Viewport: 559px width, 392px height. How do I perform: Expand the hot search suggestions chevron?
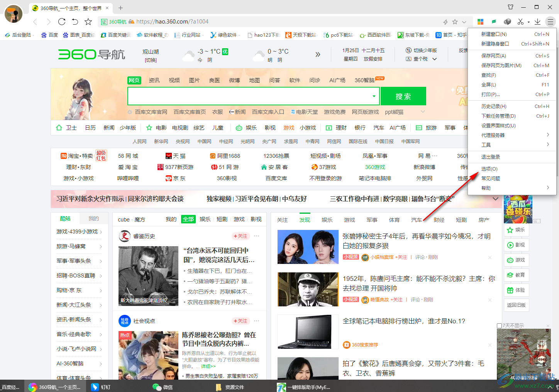click(423, 112)
